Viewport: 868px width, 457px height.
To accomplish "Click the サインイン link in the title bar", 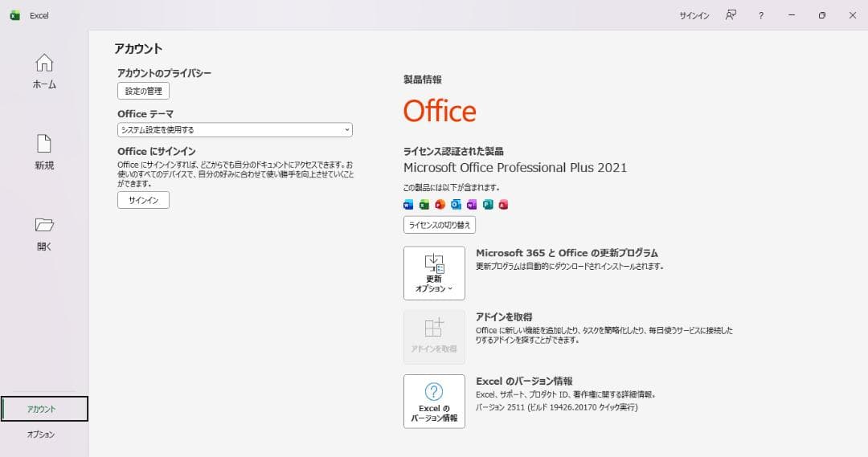I will tap(694, 15).
